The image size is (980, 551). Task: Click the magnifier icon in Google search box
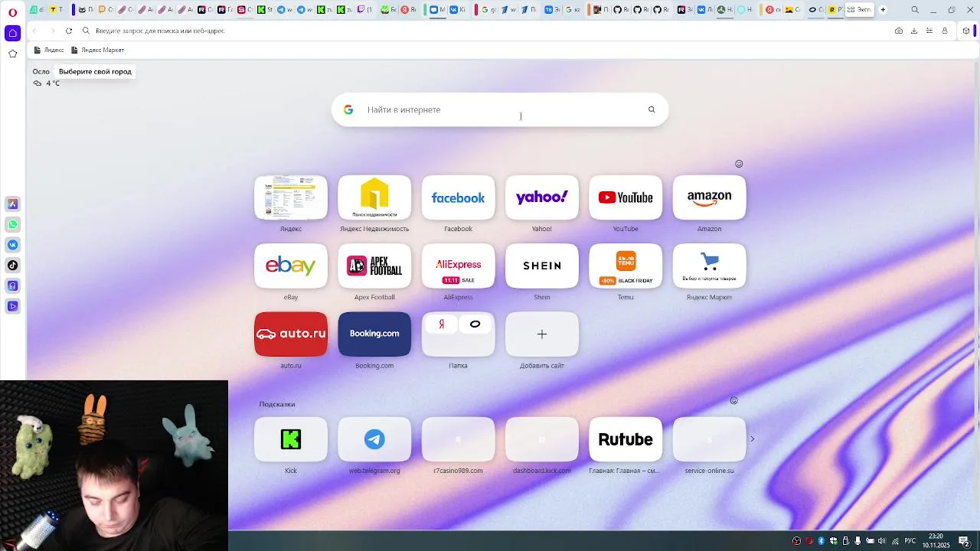tap(652, 109)
